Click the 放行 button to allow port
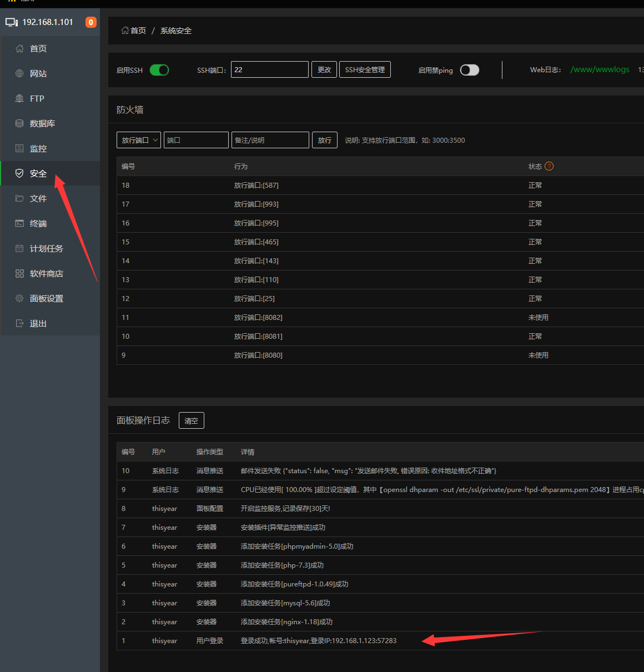This screenshot has width=644, height=672. click(325, 140)
